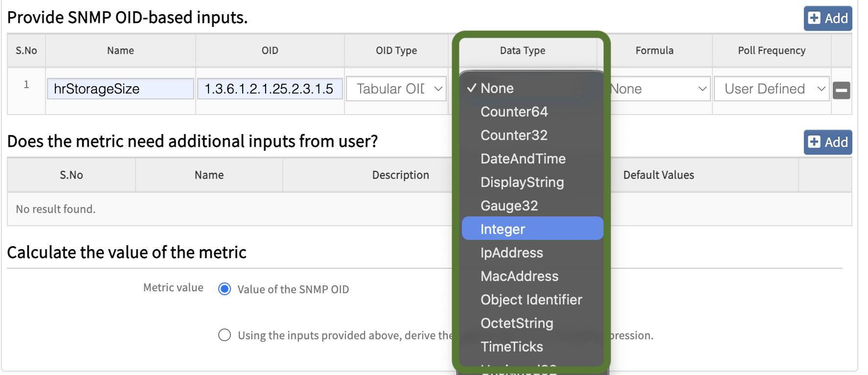This screenshot has width=868, height=375.
Task: Select 'Using the inputs provided above' radio option
Action: (x=225, y=335)
